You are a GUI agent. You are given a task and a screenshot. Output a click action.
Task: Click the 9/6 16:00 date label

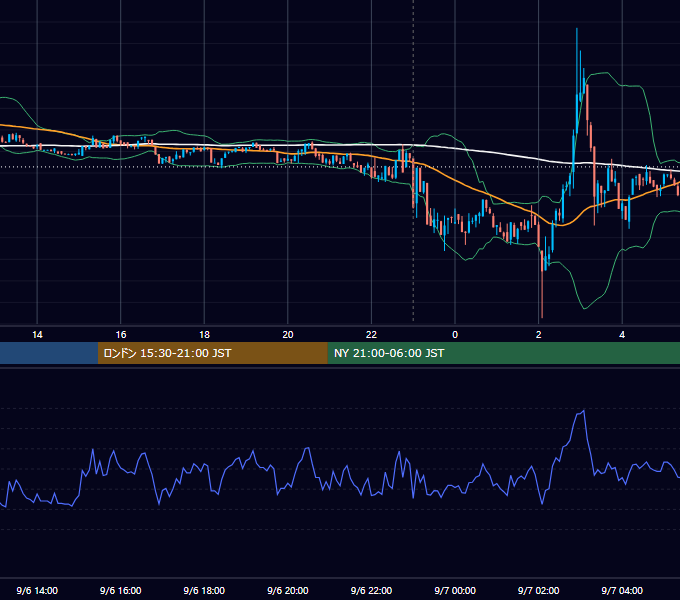tap(121, 590)
